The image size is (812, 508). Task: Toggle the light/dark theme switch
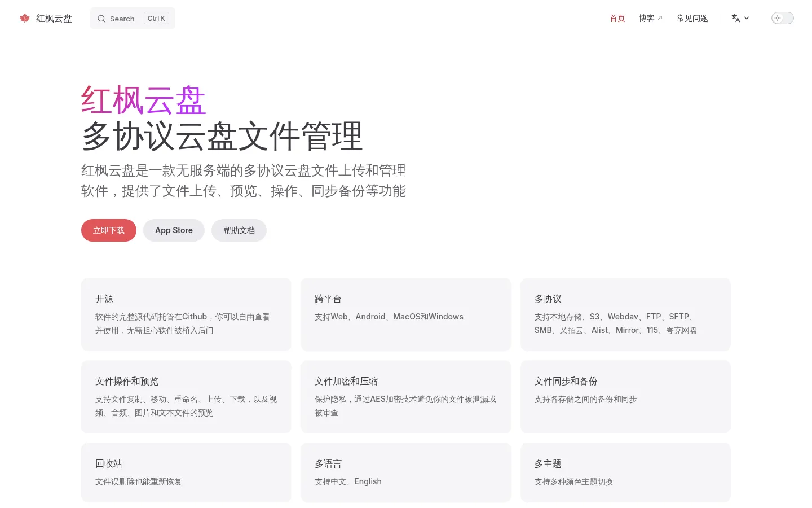click(x=782, y=18)
